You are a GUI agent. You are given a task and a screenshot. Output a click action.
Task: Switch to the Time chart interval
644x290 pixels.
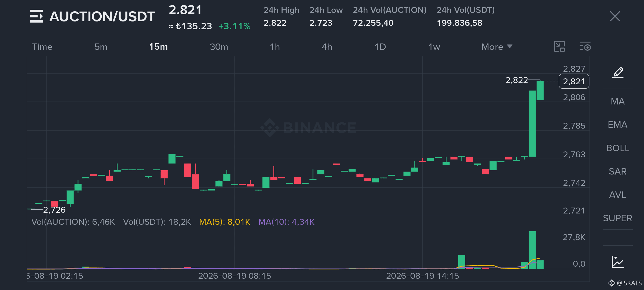[x=42, y=47]
